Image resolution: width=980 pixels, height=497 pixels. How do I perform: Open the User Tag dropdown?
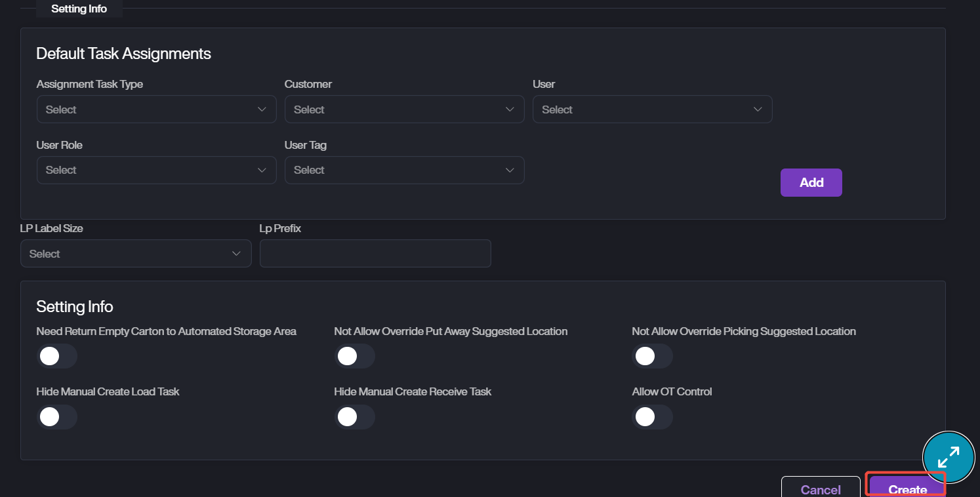tap(404, 170)
